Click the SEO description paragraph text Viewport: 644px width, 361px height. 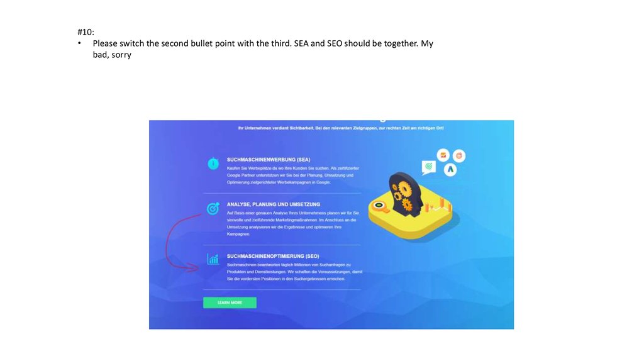tap(294, 272)
